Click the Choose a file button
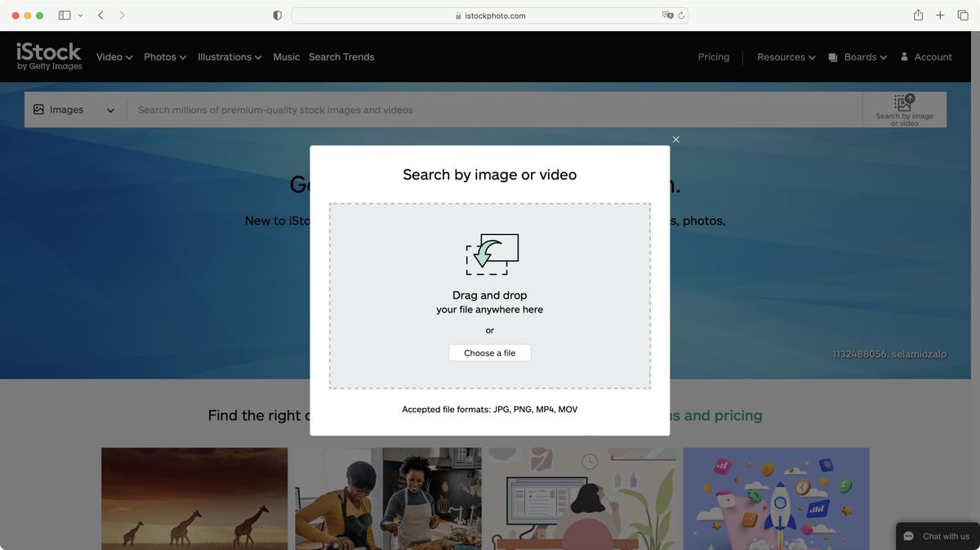This screenshot has height=550, width=980. coord(489,353)
